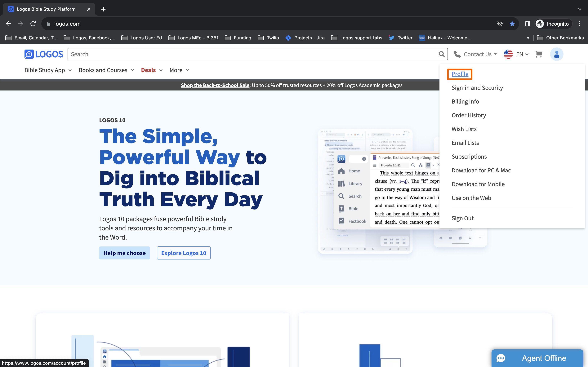Go back to previous page
Viewport: 588px width, 367px height.
(8, 24)
